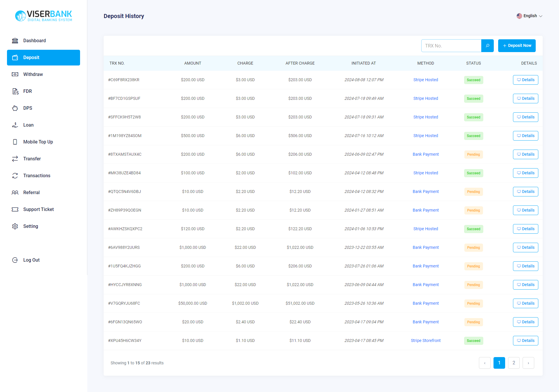Click the FDR document icon
The image size is (559, 392).
click(15, 91)
